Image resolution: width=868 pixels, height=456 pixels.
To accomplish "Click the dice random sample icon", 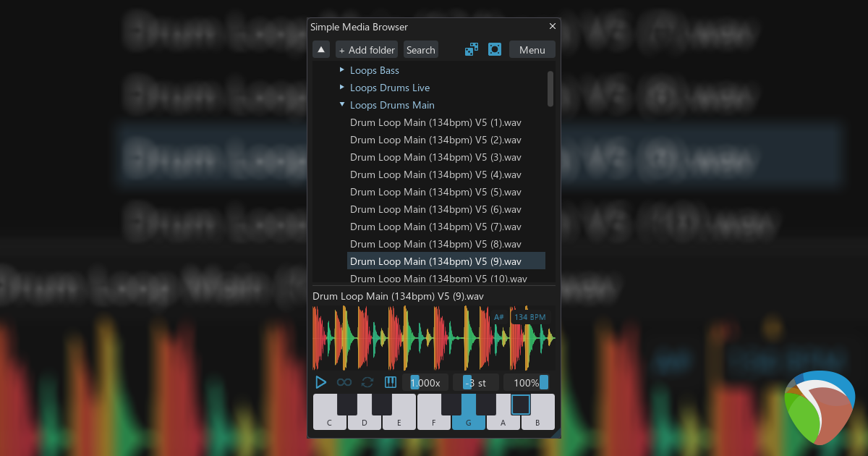I will pos(472,50).
